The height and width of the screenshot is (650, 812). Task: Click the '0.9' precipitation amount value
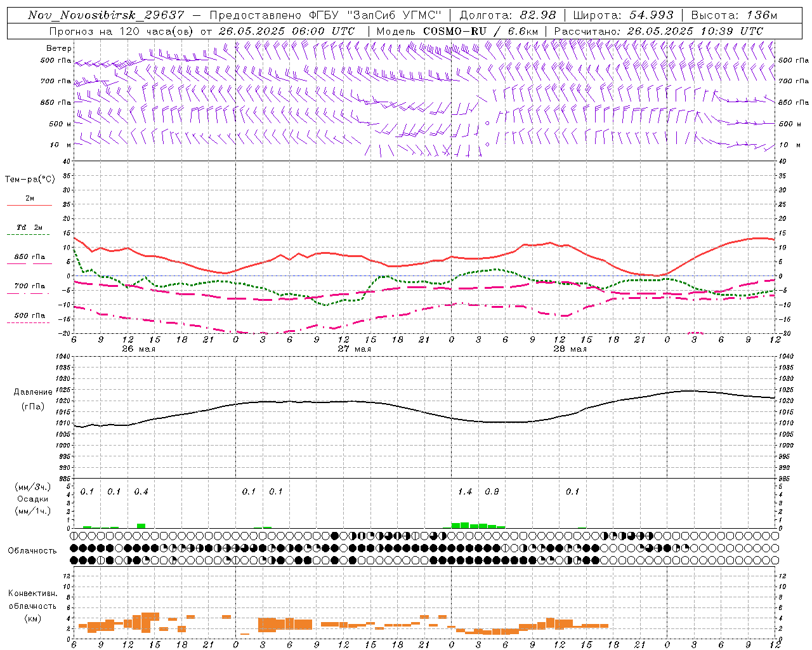(492, 492)
